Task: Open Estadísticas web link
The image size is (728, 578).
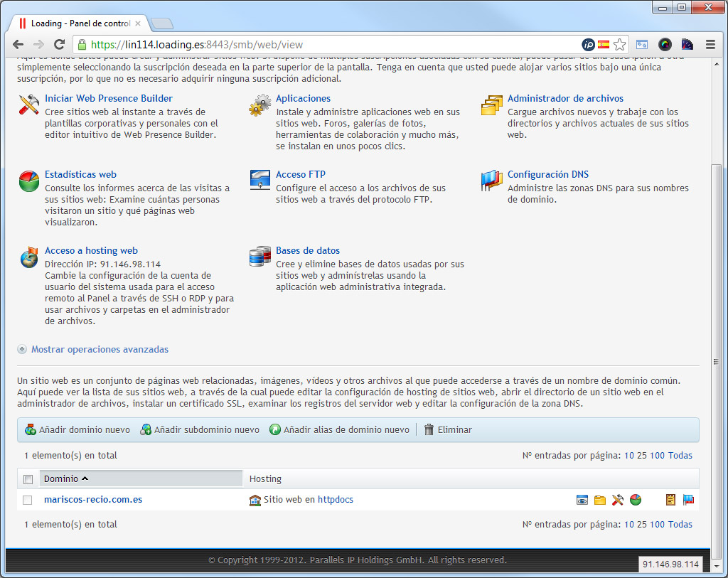Action: click(80, 175)
